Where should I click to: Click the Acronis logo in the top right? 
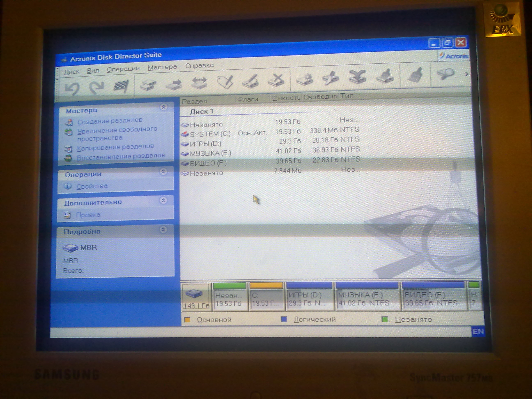coord(454,56)
